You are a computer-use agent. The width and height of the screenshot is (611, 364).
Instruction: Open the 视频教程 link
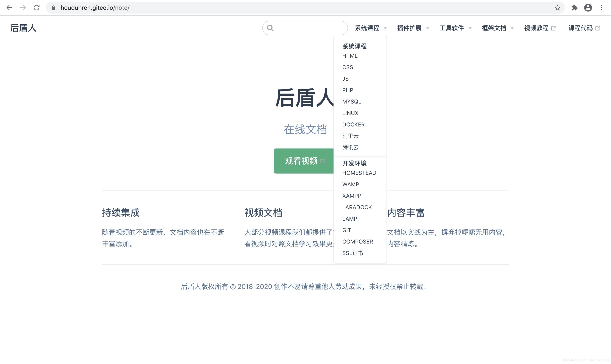pos(537,28)
